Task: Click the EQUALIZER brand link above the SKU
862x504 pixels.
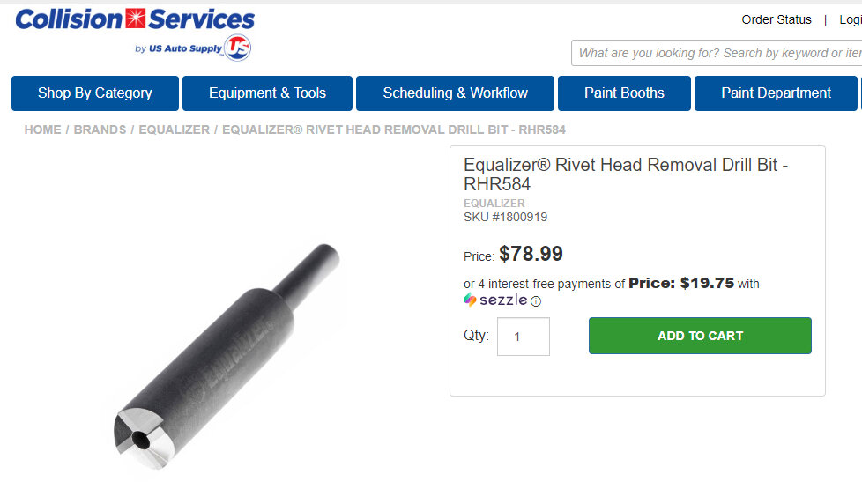Action: point(494,204)
